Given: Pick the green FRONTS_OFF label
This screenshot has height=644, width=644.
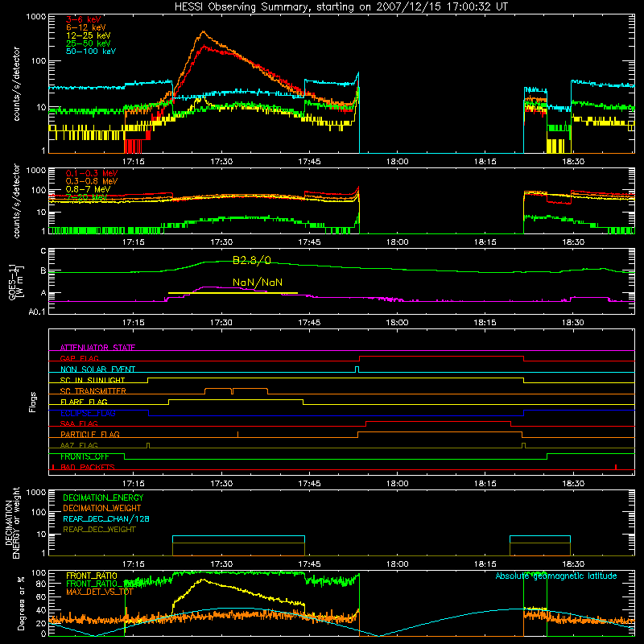Looking at the screenshot, I should coord(85,456).
